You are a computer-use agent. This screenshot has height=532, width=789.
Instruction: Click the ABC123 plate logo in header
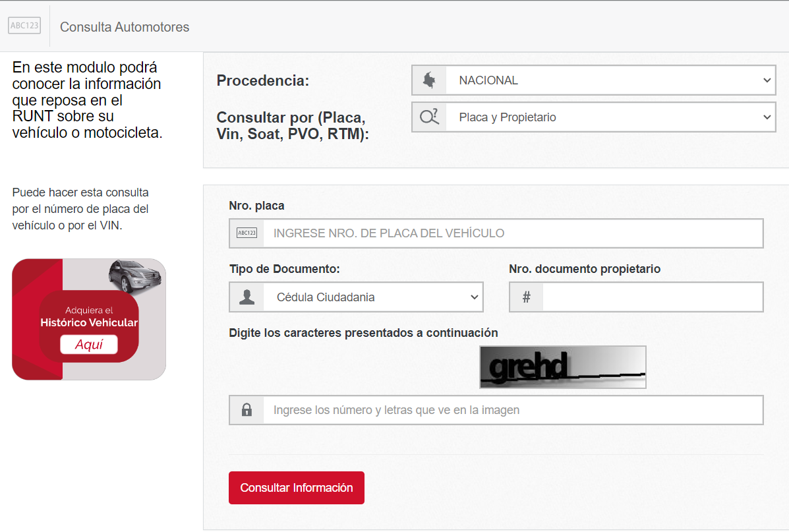24,25
